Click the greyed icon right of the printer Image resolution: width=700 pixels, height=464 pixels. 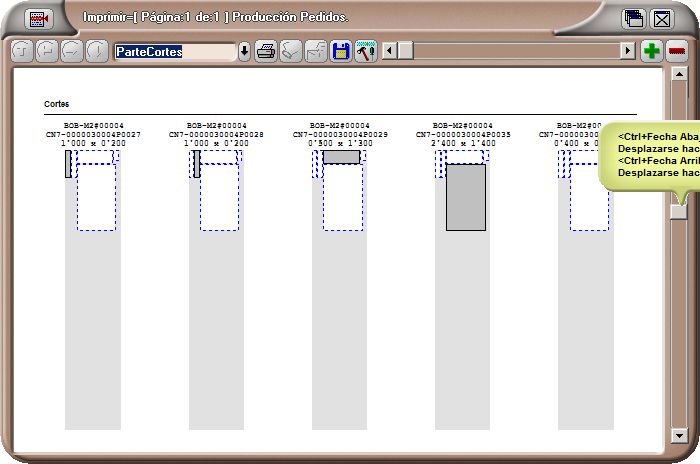pyautogui.click(x=291, y=51)
